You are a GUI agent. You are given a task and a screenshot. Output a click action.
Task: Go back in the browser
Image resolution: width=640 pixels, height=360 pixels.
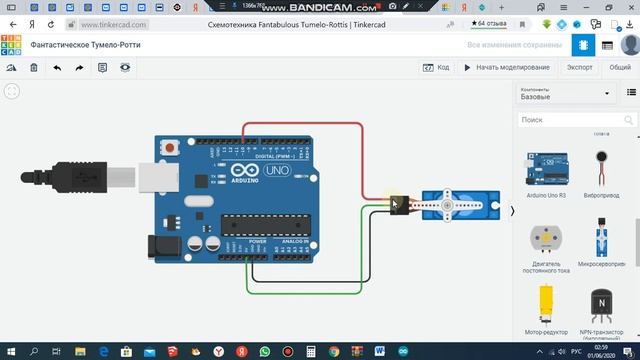[x=13, y=24]
